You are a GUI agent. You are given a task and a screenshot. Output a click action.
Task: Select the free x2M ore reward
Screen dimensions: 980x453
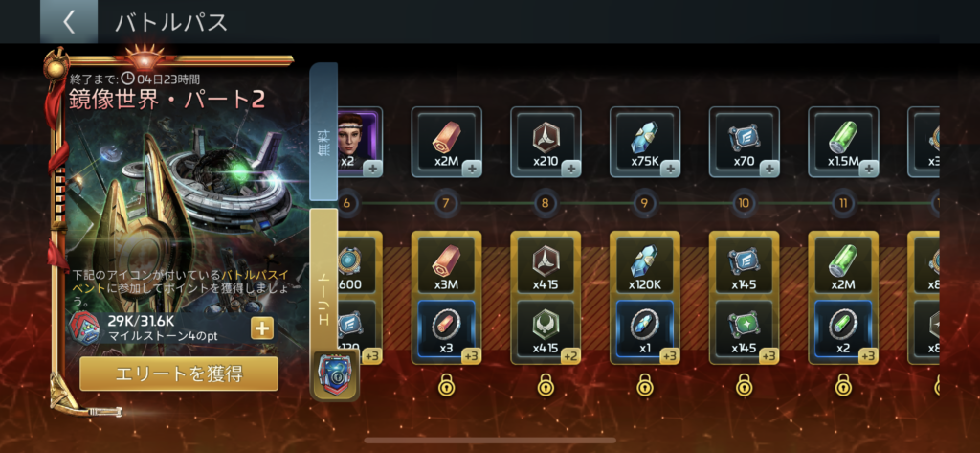point(446,142)
